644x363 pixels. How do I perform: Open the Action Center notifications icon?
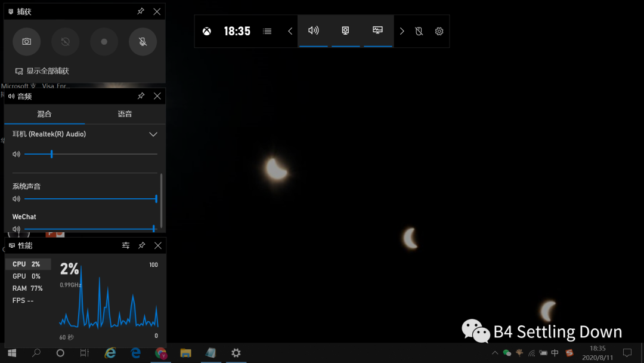[627, 353]
